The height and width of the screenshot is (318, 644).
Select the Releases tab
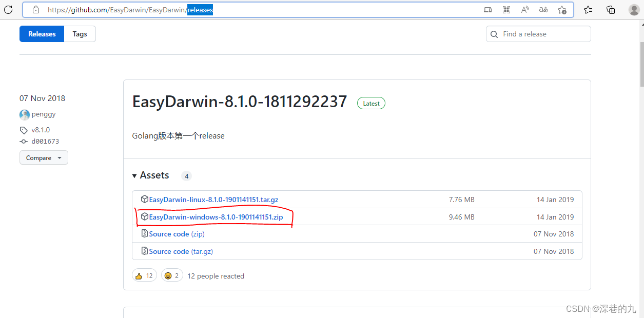[x=42, y=34]
